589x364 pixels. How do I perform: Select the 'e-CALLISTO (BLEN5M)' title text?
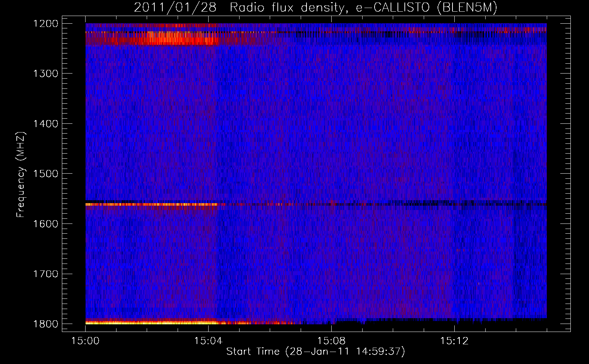[426, 8]
